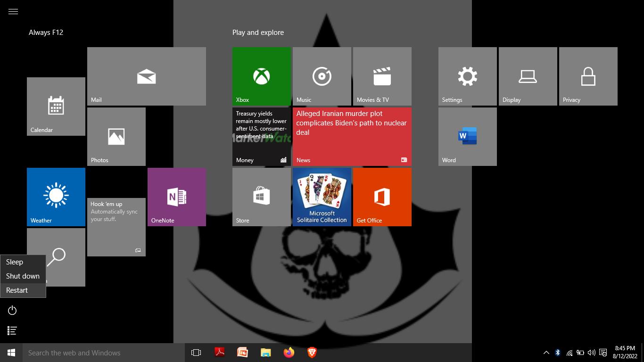Show hidden tray icons chevron
Screen dimensions: 644x362
point(546,353)
